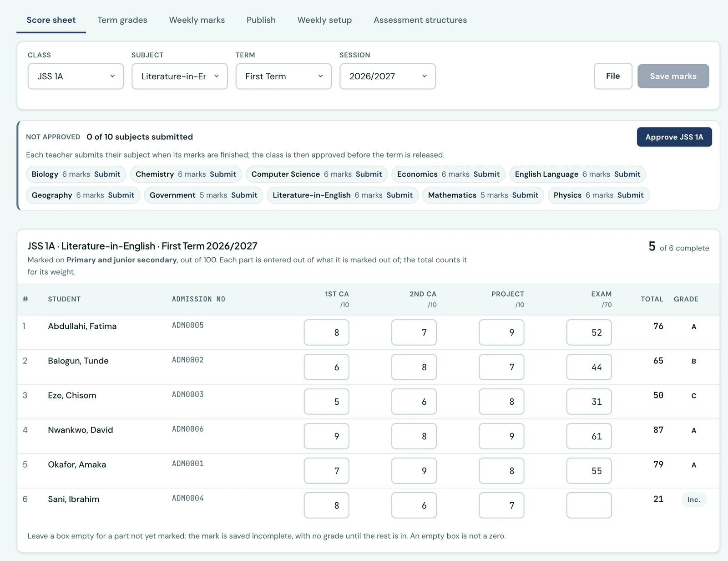This screenshot has width=728, height=561.
Task: Edit Abdullahi Fatima's Exam score field
Action: click(x=589, y=332)
